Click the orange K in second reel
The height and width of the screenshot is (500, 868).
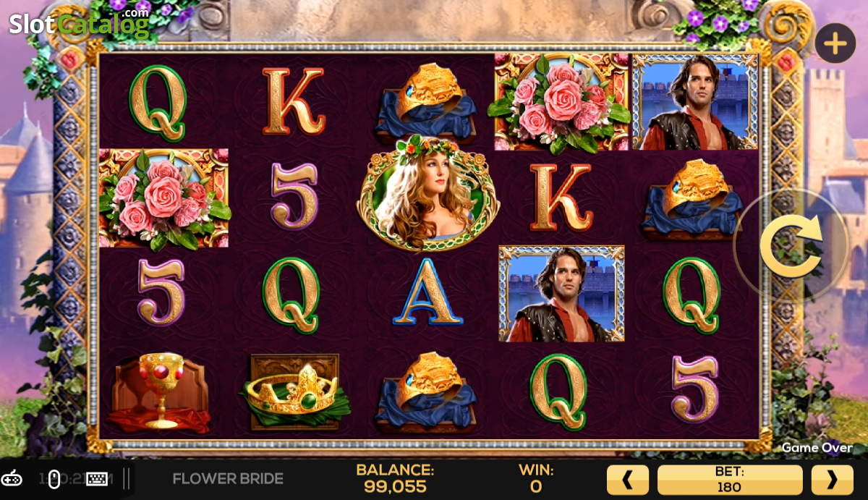pos(293,101)
